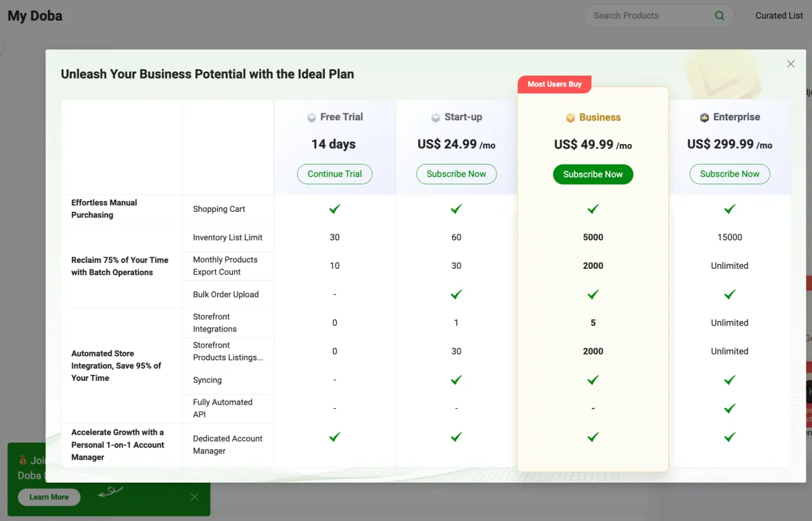812x521 pixels.
Task: Click Automated Store Integration heading
Action: tap(116, 365)
